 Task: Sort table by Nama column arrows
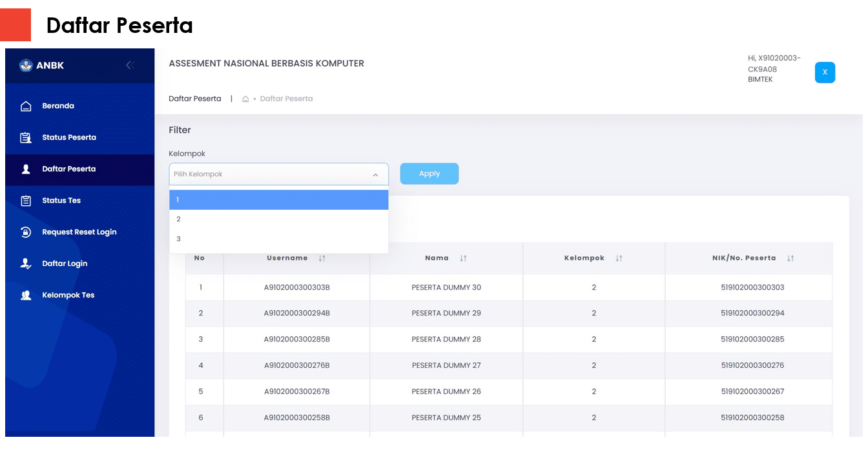(463, 258)
